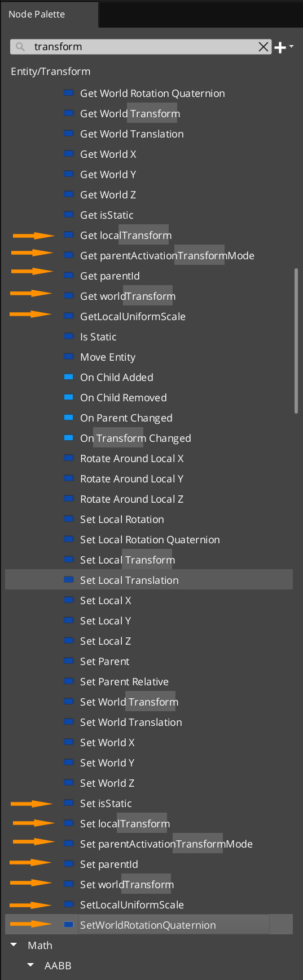Select the Set worldTransform node
Image resolution: width=303 pixels, height=980 pixels.
pos(127,884)
